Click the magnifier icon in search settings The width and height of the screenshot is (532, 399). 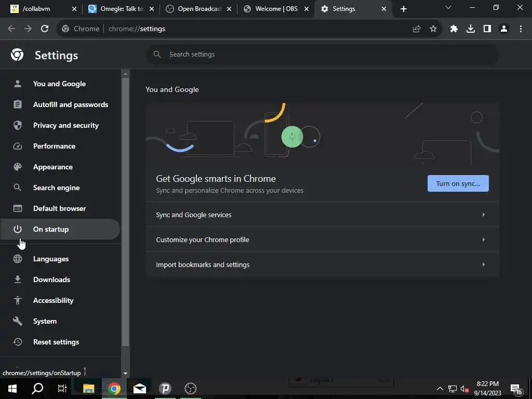157,54
